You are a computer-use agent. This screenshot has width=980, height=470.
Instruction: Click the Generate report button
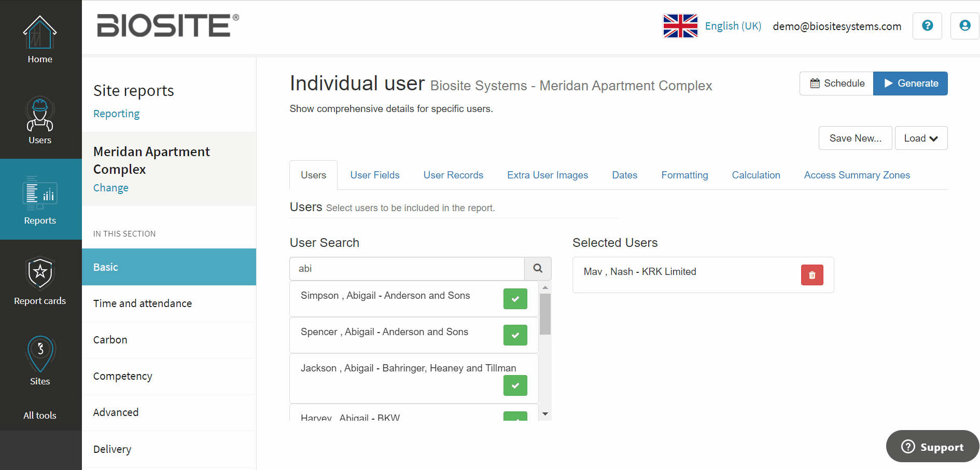click(911, 84)
